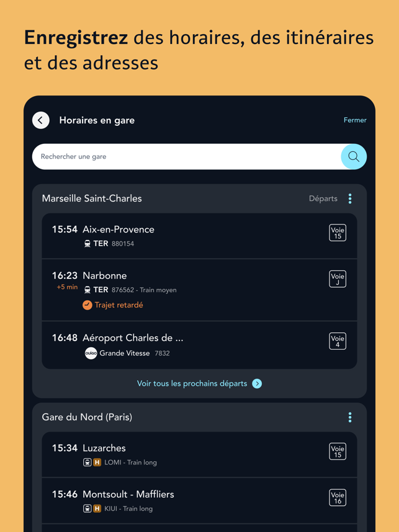Click arrow circle next to prochains départs

tap(257, 384)
